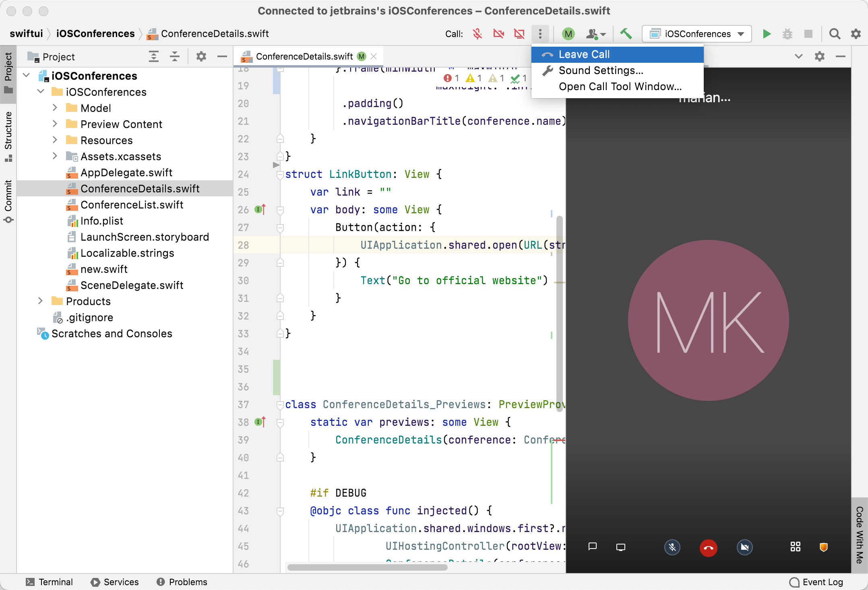Share screen from call panel
Viewport: 868px width, 590px height.
621,547
